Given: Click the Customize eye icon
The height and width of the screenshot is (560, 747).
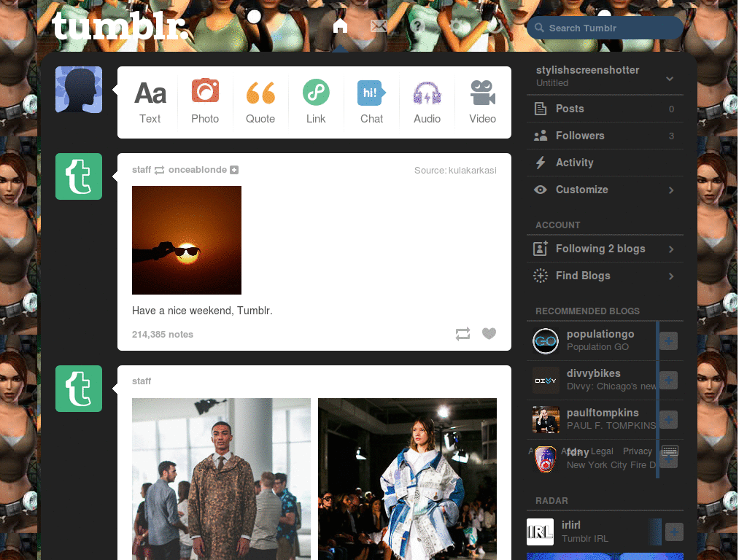Looking at the screenshot, I should (x=541, y=190).
